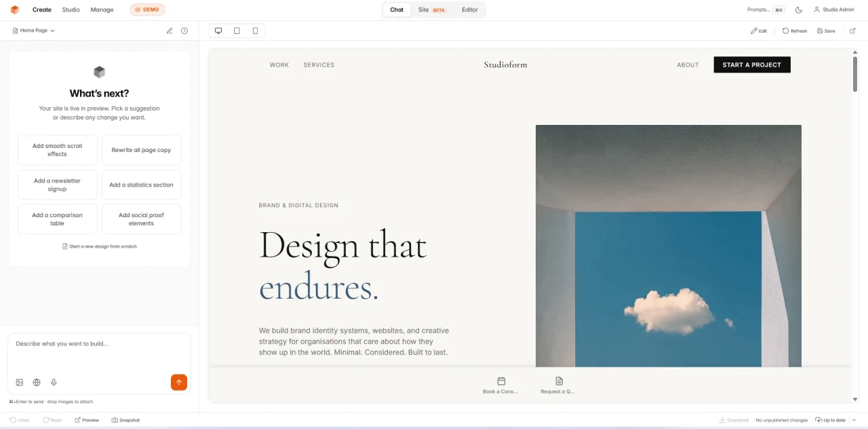Click the cloud hero image

tap(669, 246)
